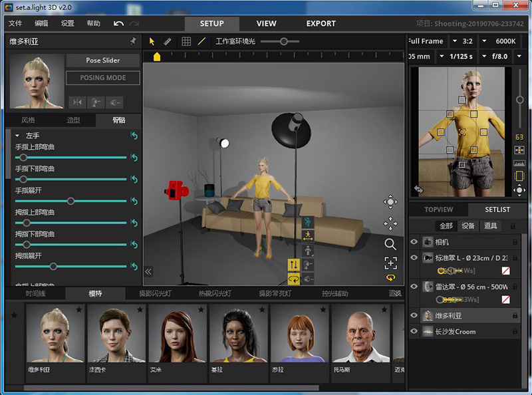This screenshot has width=532, height=395.
Task: Open the 编辑 menu
Action: (x=41, y=23)
